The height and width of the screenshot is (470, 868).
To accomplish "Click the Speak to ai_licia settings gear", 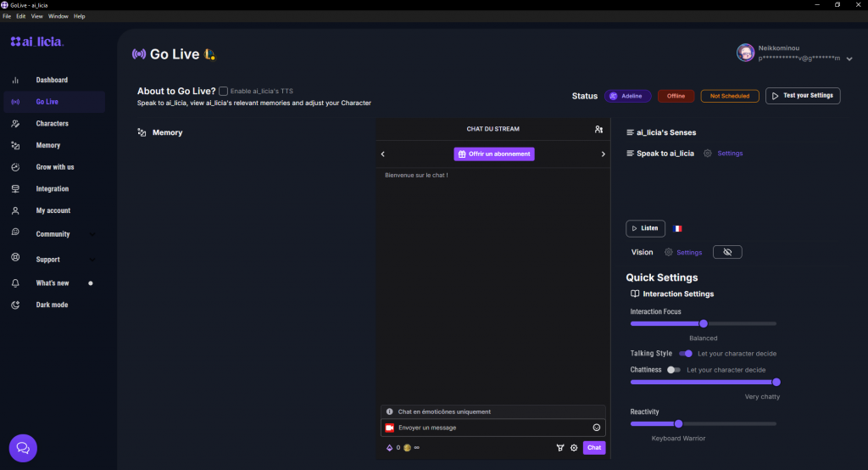I will [x=708, y=154].
